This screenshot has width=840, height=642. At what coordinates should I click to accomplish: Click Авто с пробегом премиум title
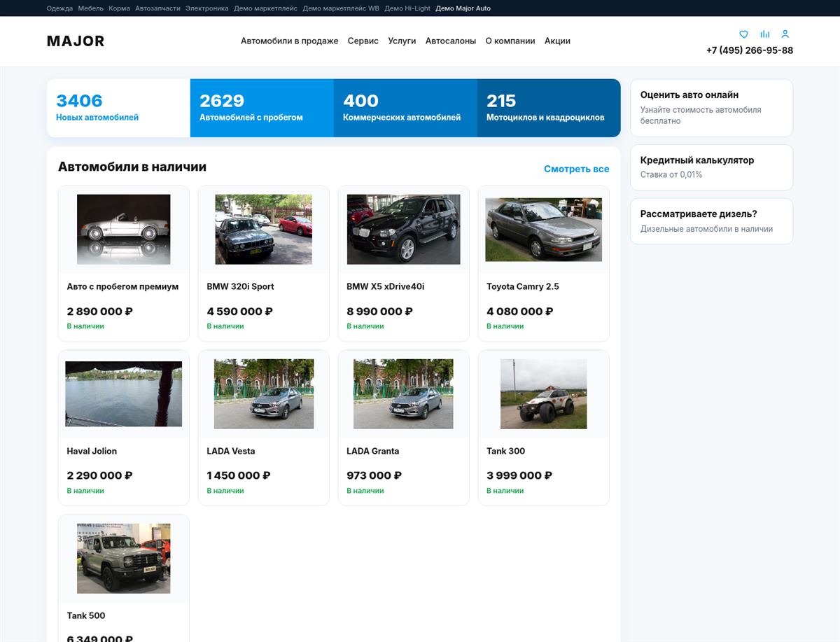(122, 286)
